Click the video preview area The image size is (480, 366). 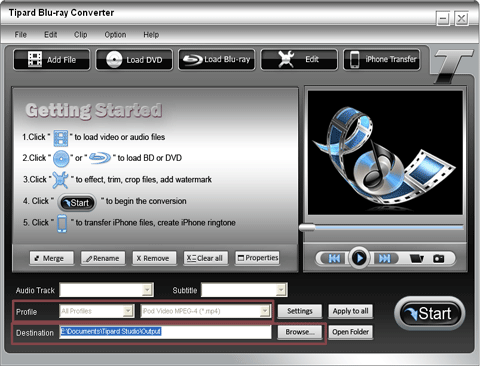(x=385, y=153)
